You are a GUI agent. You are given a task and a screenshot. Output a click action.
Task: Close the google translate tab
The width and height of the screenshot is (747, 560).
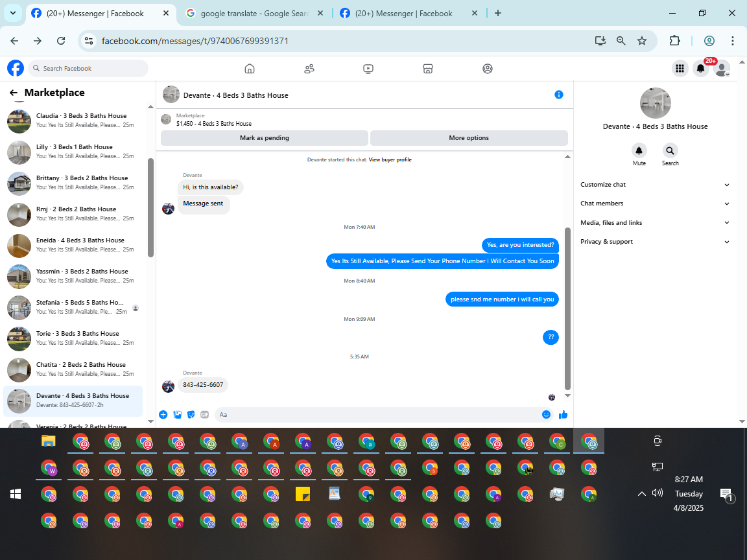(x=320, y=14)
